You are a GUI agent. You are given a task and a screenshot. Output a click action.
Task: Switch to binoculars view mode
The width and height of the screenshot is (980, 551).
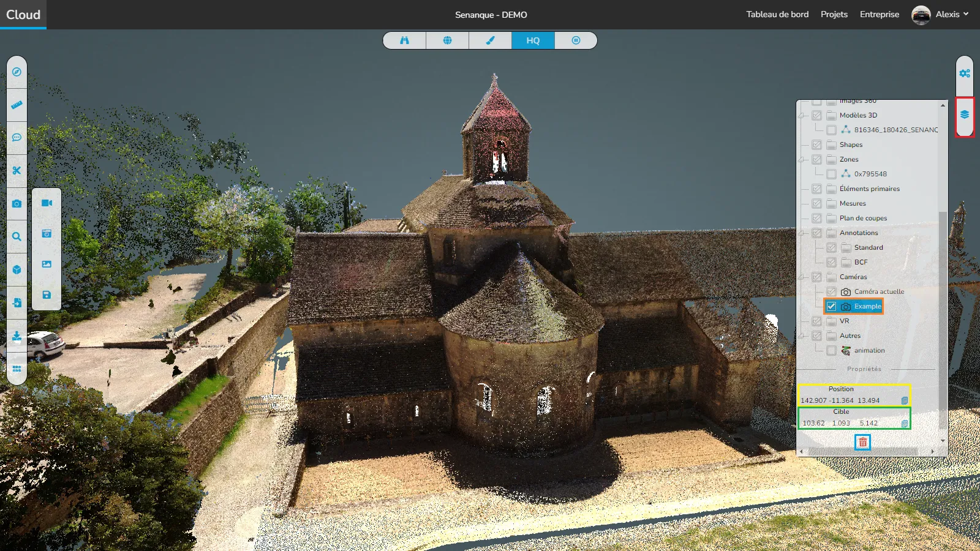(404, 40)
